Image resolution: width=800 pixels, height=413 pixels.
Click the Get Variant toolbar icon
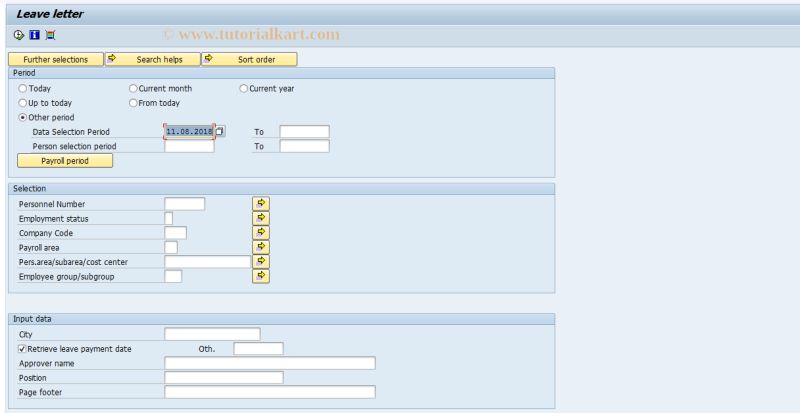pos(50,35)
